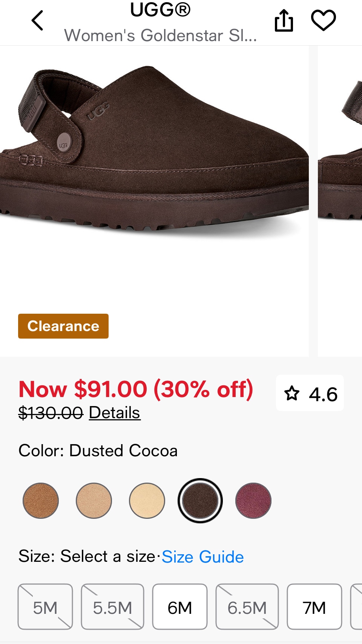
Task: Select the chestnut brown color swatch
Action: [x=41, y=501]
